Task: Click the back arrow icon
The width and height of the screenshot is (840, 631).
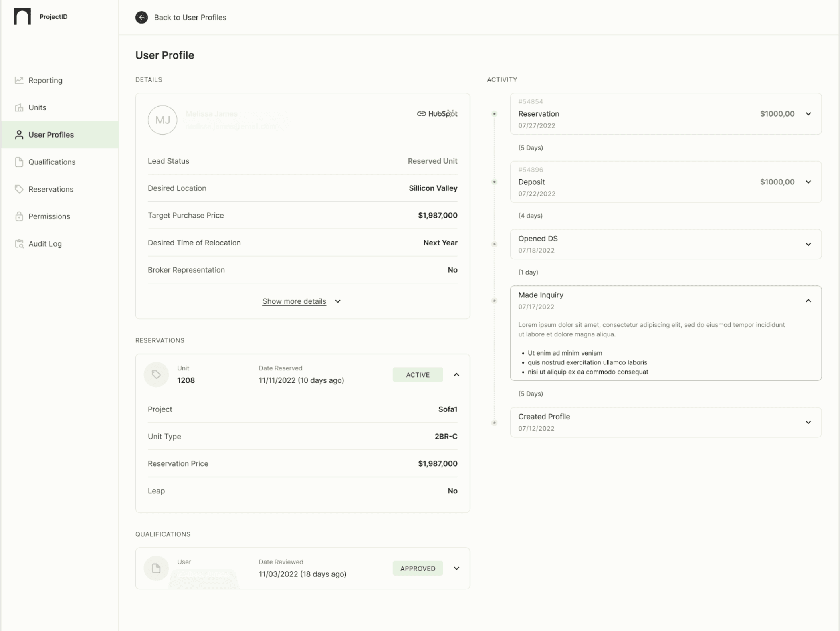Action: coord(141,17)
